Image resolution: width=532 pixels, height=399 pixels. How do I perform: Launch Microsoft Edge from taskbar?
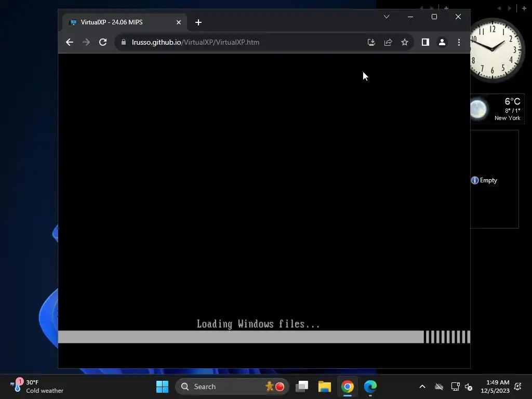(370, 387)
